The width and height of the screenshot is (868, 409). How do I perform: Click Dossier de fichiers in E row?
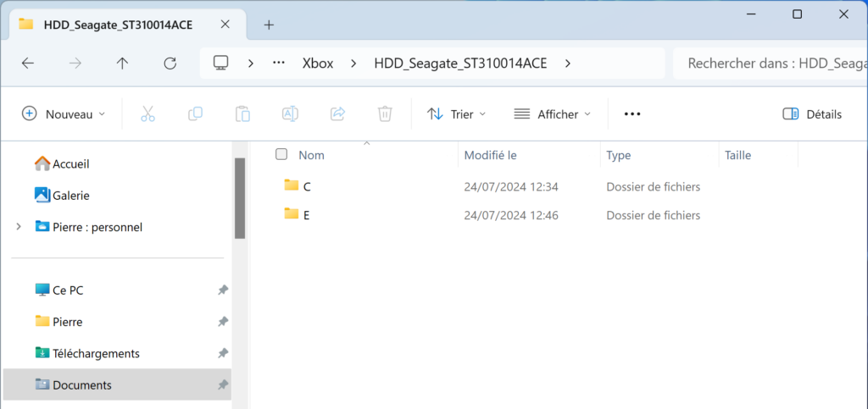tap(654, 216)
